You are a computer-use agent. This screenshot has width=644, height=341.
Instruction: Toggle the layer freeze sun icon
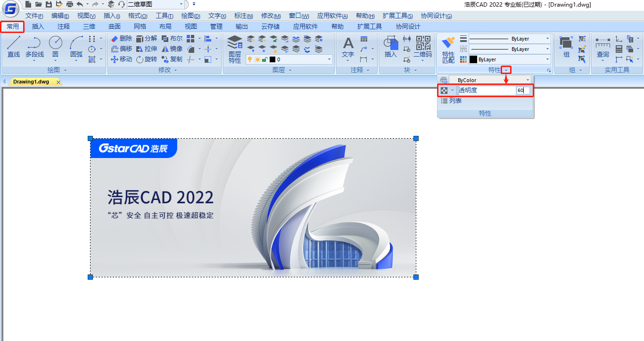point(257,59)
